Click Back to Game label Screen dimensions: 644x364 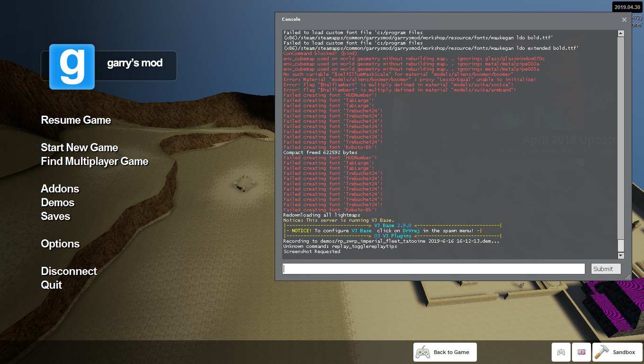click(x=451, y=352)
